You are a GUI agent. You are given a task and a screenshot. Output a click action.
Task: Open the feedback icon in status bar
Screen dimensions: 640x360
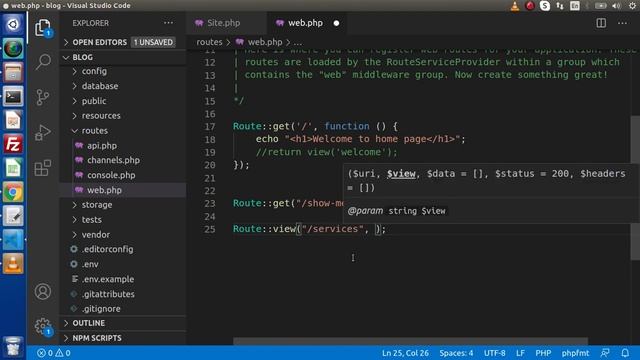[x=605, y=353]
